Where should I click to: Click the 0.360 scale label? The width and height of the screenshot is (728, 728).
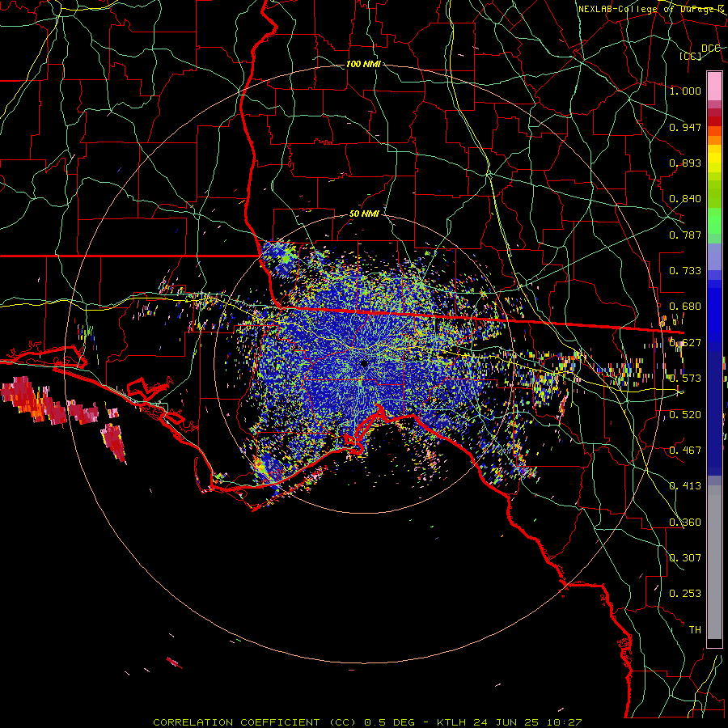click(685, 523)
